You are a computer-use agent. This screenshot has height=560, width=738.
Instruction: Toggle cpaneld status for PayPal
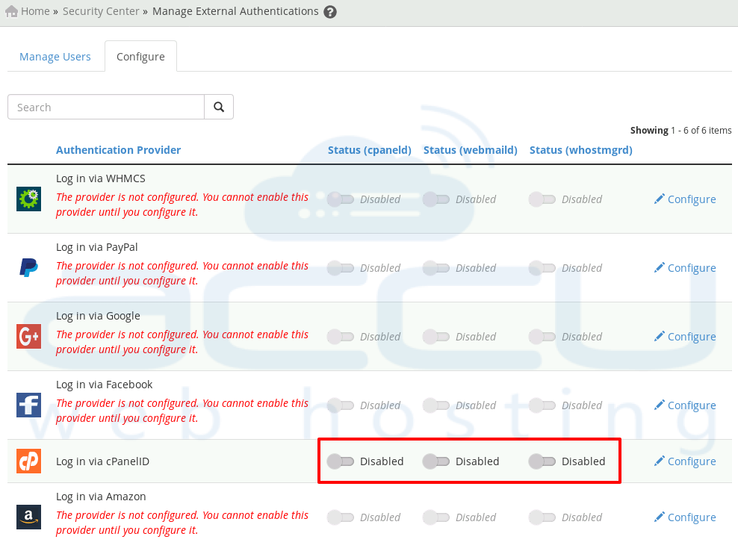[341, 268]
